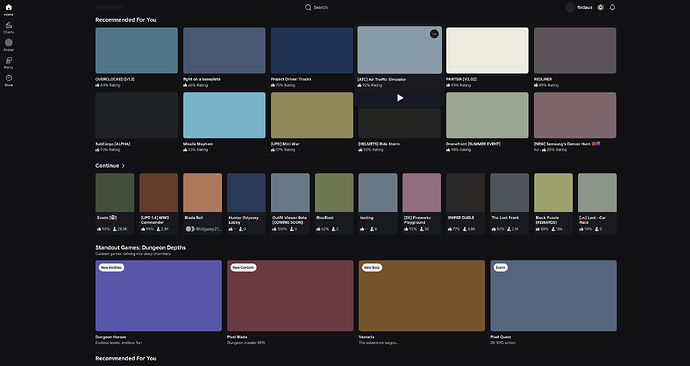Image resolution: width=690 pixels, height=366 pixels.
Task: Open the OVERCLOCKED game thumbnail
Action: [x=136, y=51]
